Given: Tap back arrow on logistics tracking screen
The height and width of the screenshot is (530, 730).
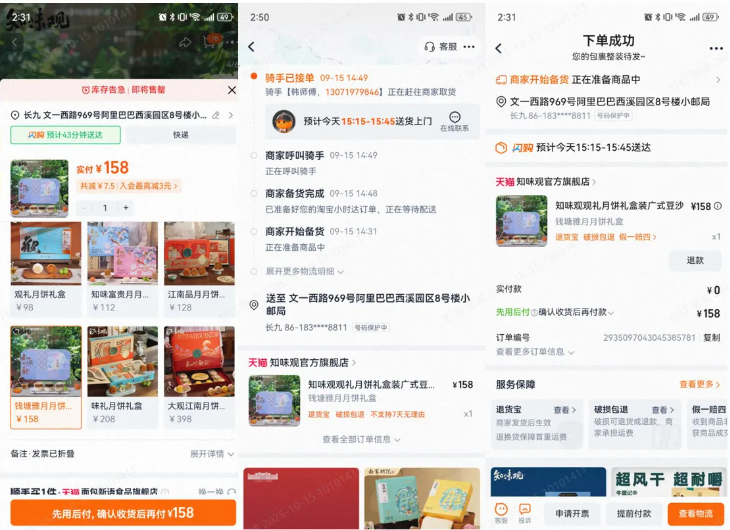Looking at the screenshot, I should 252,47.
